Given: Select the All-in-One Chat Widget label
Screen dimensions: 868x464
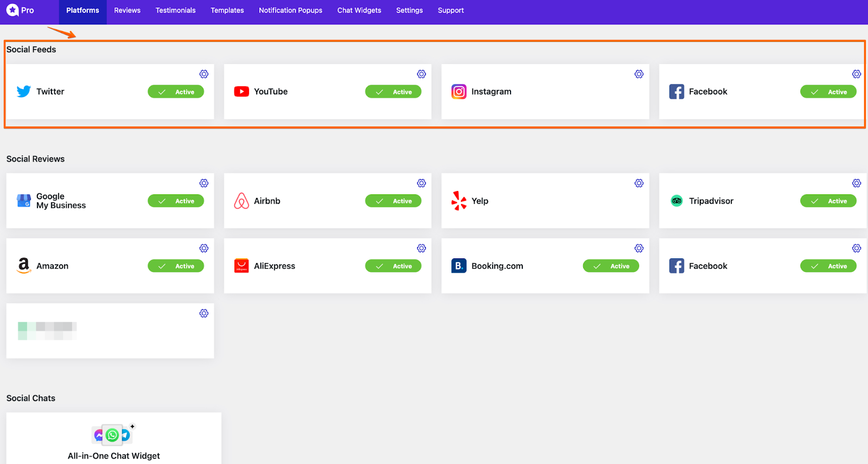Looking at the screenshot, I should [x=114, y=456].
